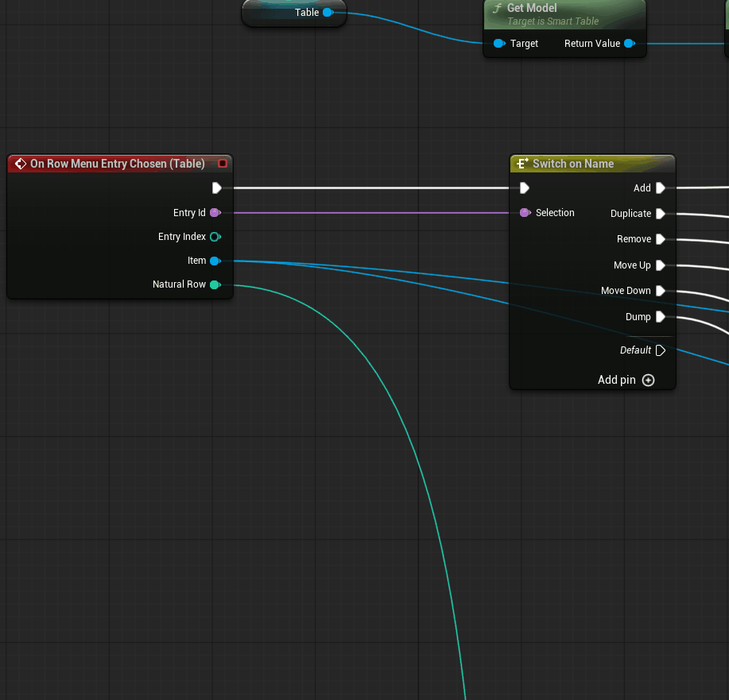Click the Get Model function icon
729x700 pixels.
[x=497, y=9]
